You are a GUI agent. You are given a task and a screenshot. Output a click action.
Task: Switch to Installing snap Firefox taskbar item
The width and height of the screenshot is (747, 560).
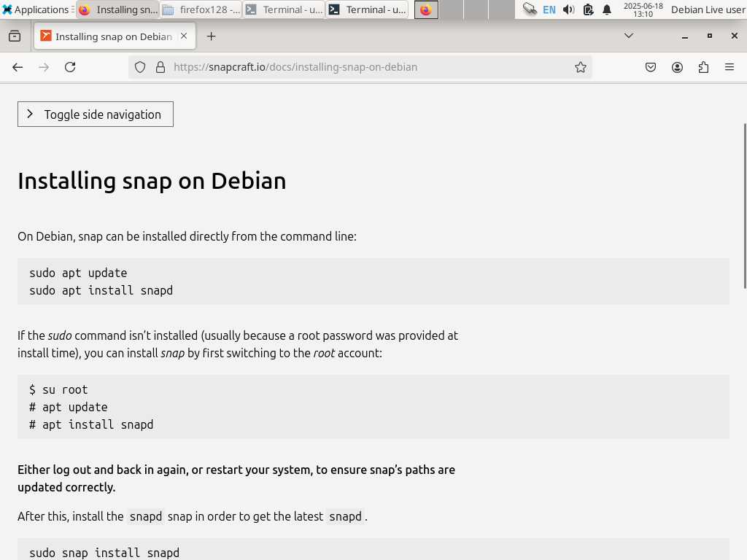click(x=117, y=9)
